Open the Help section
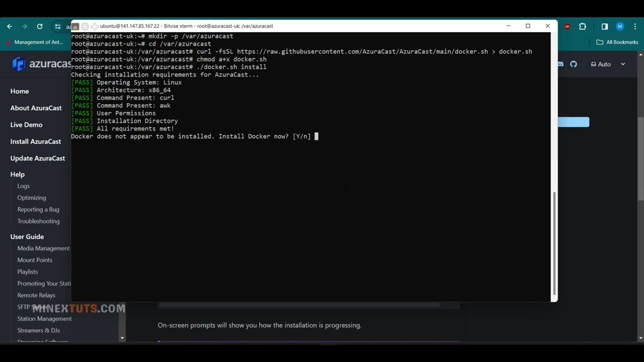This screenshot has height=362, width=644. 17,174
